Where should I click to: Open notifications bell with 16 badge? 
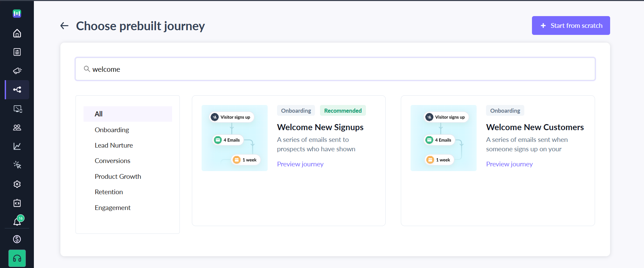pos(18,221)
